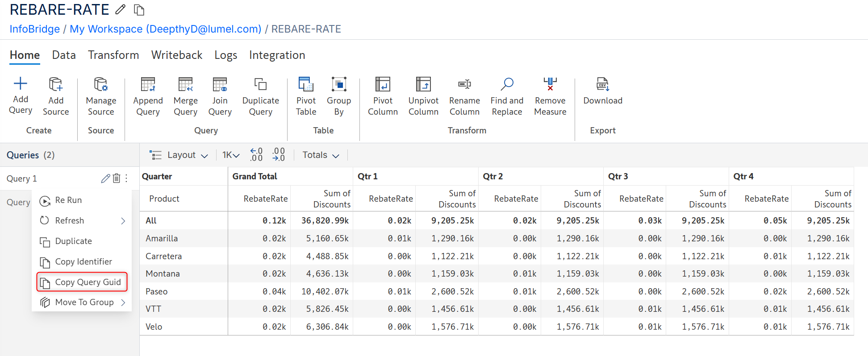Download the data as CSV
868x356 pixels.
[602, 84]
